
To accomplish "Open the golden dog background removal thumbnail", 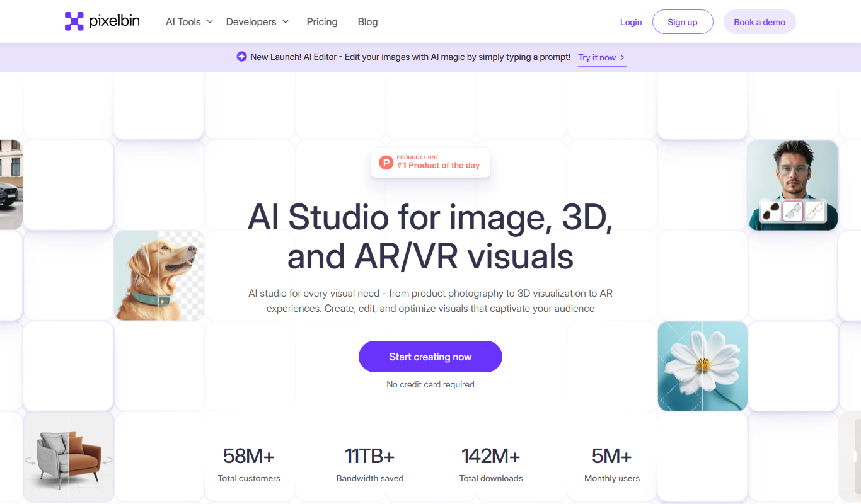I will pyautogui.click(x=159, y=275).
